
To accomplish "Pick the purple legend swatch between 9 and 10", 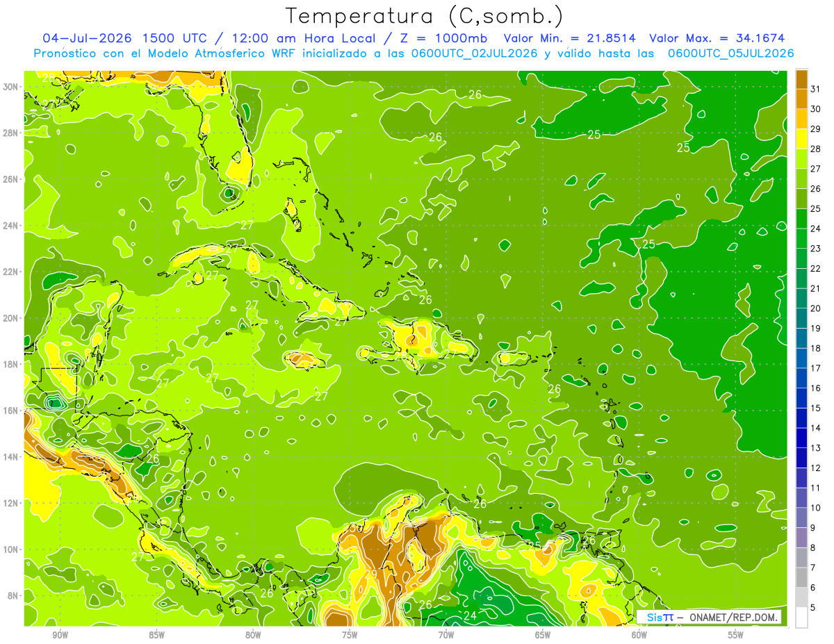I will click(x=801, y=518).
